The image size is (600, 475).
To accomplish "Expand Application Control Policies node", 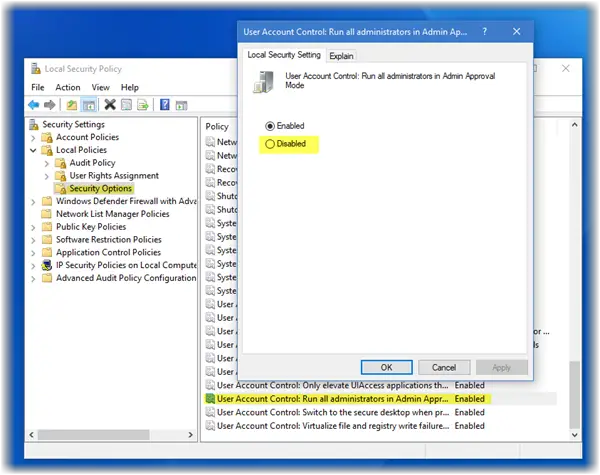I will [33, 253].
